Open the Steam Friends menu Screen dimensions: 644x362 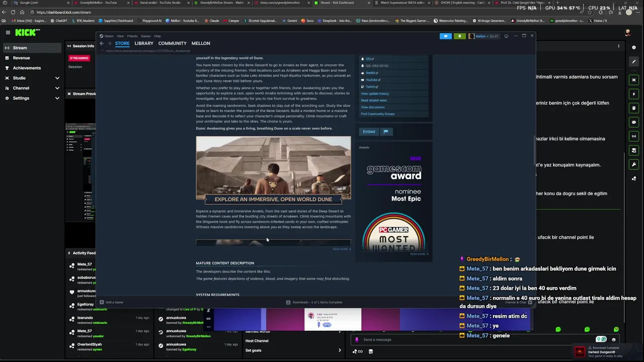[132, 36]
